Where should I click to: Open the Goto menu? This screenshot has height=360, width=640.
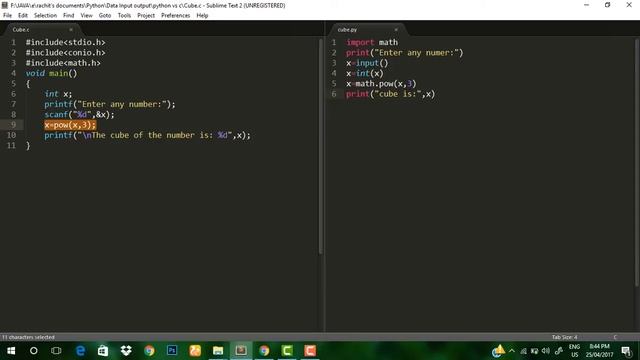point(105,16)
